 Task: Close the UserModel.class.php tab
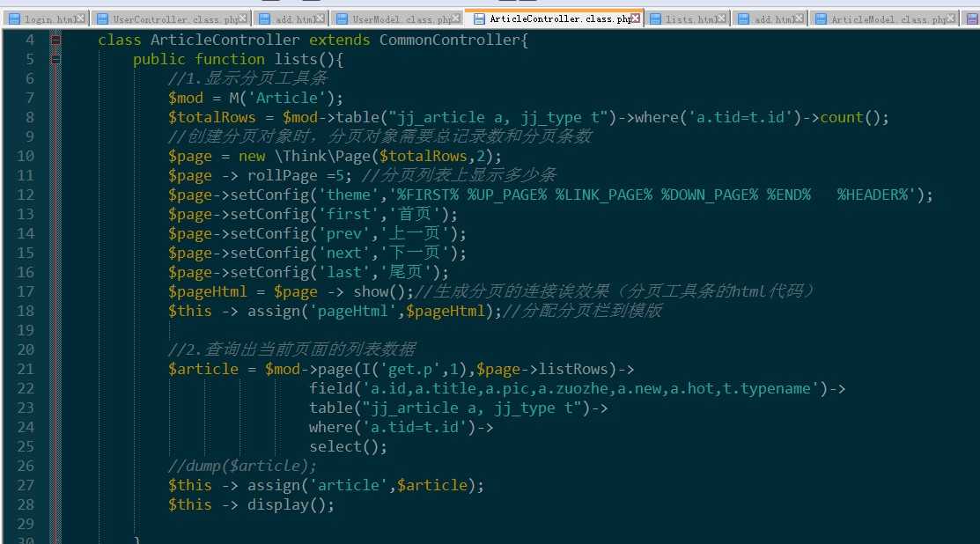455,18
